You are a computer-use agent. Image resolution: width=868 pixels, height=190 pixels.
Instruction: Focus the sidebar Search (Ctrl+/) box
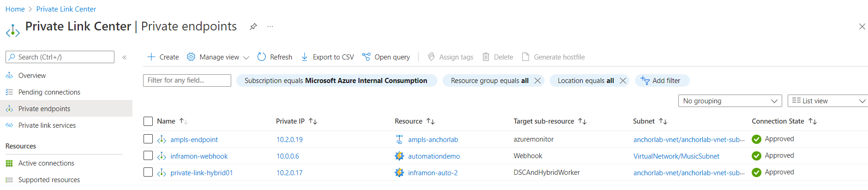pyautogui.click(x=60, y=57)
